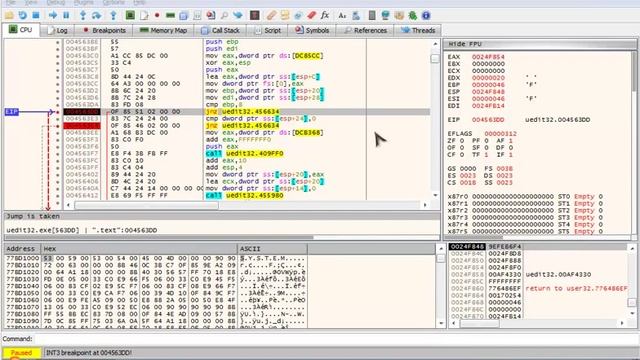Open the calculator toolbar icon
Screen dimensions: 640x360
point(372,16)
